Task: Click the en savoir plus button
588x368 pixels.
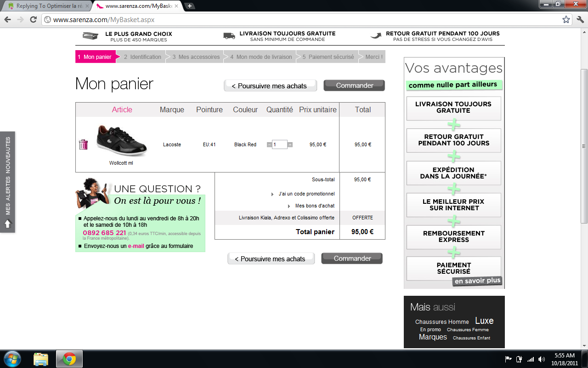Action: pos(477,281)
